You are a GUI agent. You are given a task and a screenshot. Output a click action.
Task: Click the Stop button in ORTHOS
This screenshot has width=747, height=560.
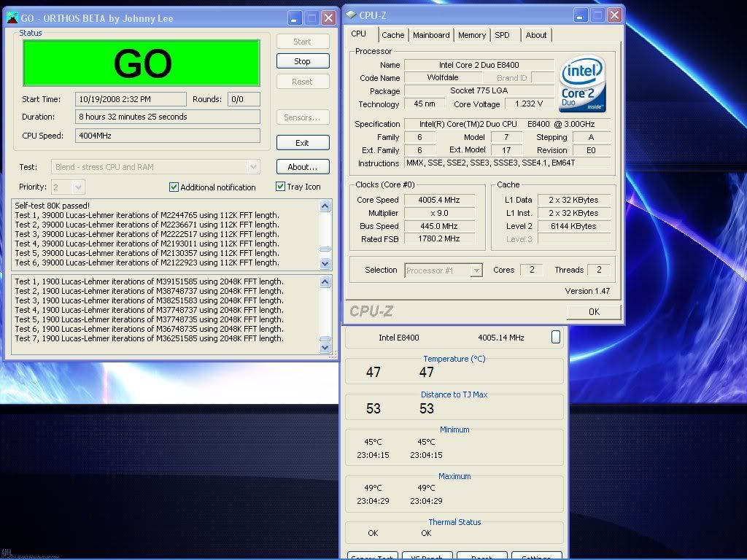tap(303, 61)
